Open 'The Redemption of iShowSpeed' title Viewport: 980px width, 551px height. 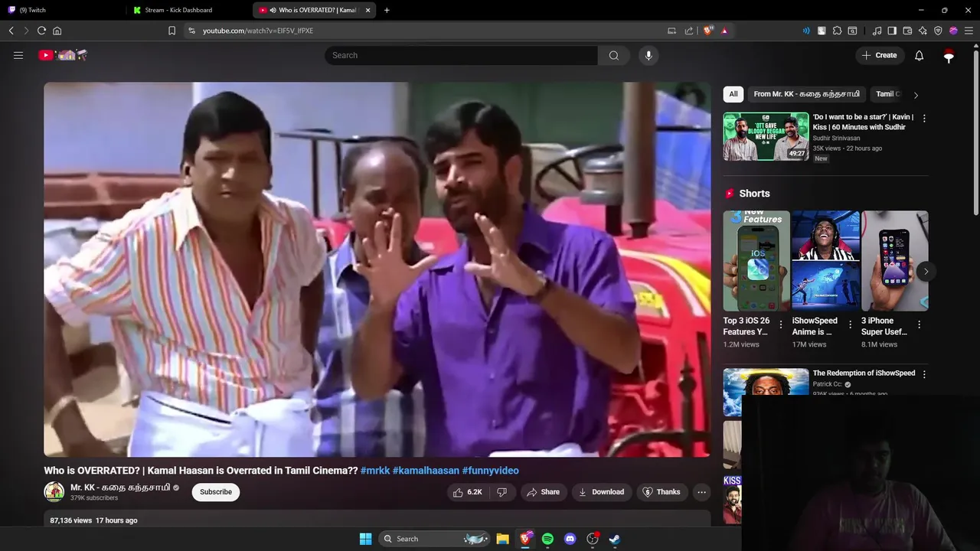864,373
